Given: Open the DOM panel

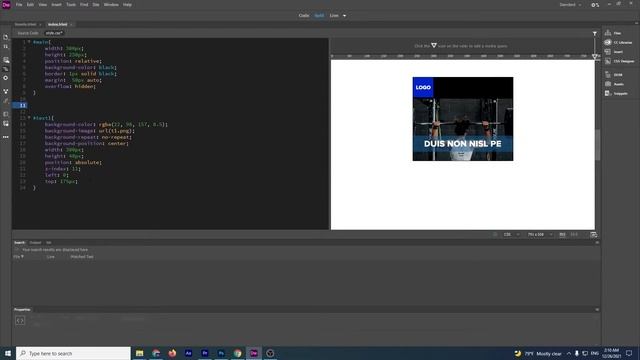Looking at the screenshot, I should [x=614, y=75].
